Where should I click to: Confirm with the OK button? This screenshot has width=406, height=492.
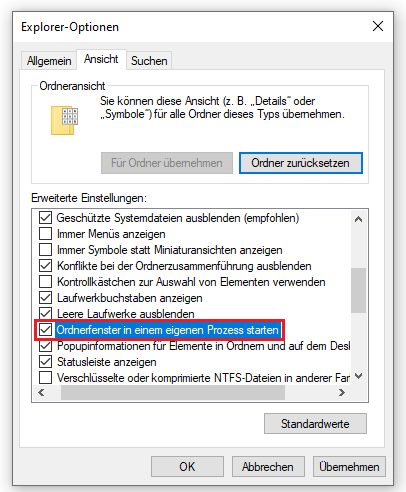[187, 467]
